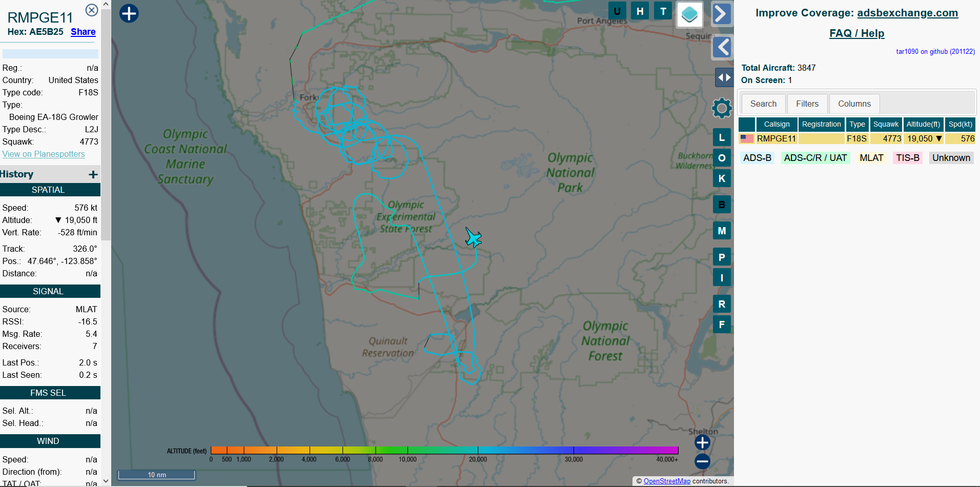Zoom in with the bottom-right plus button
Screen dimensions: 980x487
[x=702, y=442]
